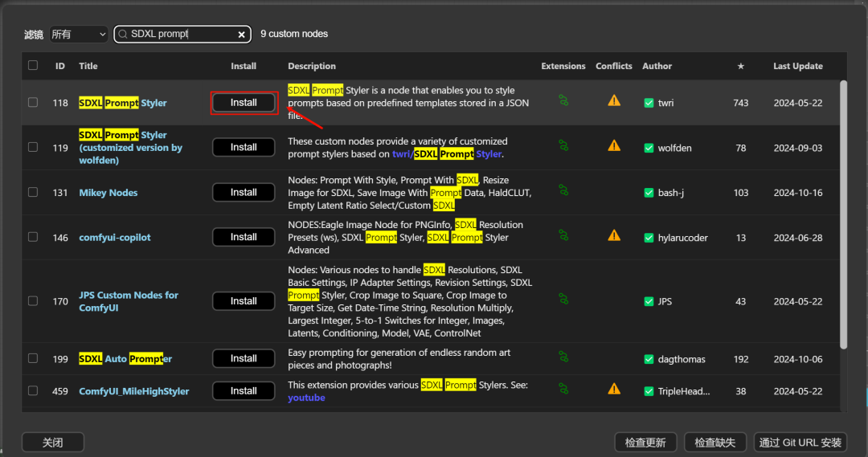Viewport: 868px width, 457px height.
Task: Sort by the Author column header
Action: (x=657, y=66)
